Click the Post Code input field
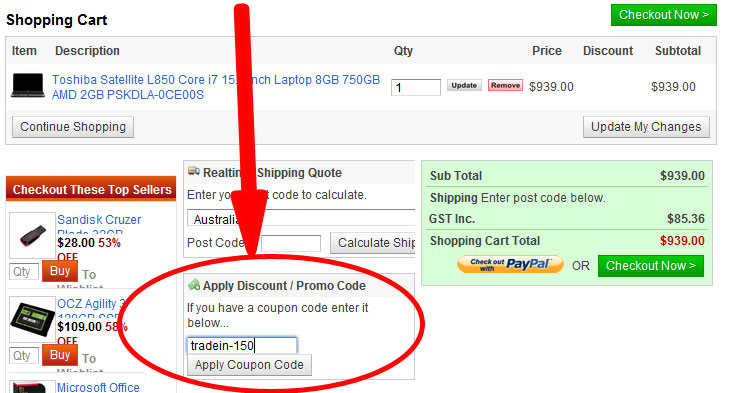 click(x=291, y=243)
